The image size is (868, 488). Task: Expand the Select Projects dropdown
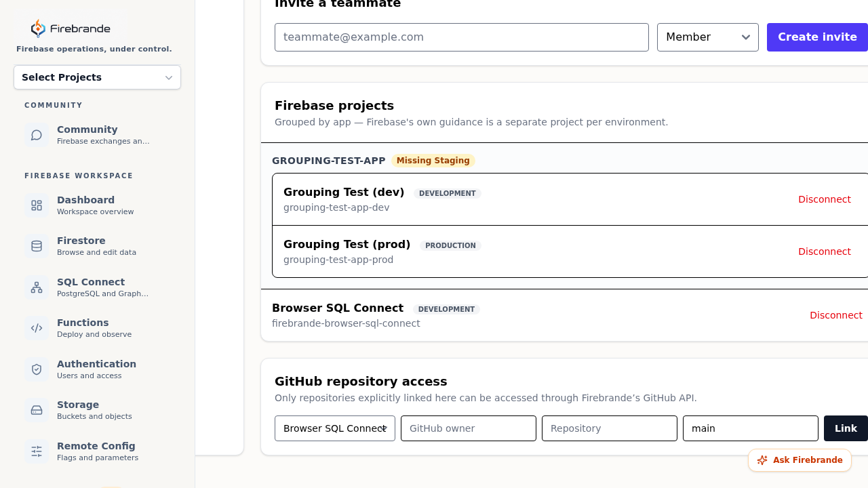pyautogui.click(x=97, y=77)
